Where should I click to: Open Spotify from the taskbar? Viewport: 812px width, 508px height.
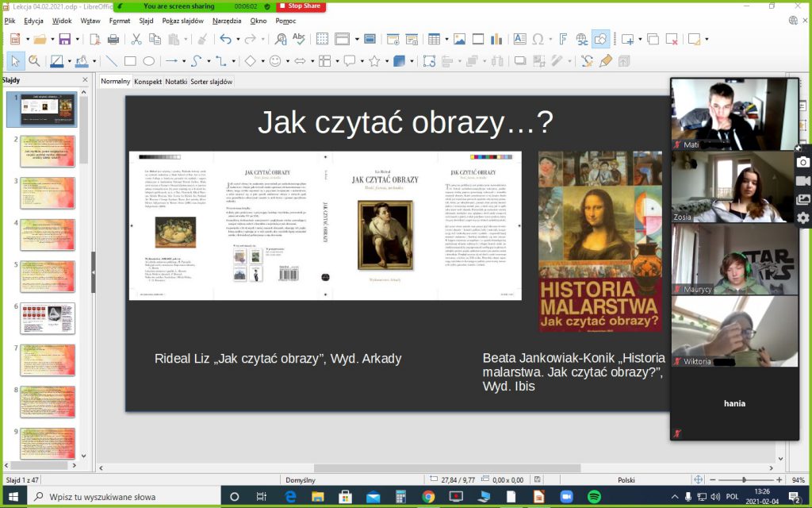point(594,497)
